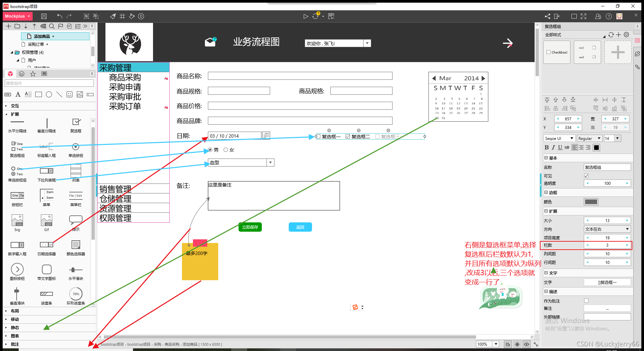Viewport: 644px width, 351px height.
Task: Expand the 交互 component category
Action: (x=6, y=106)
